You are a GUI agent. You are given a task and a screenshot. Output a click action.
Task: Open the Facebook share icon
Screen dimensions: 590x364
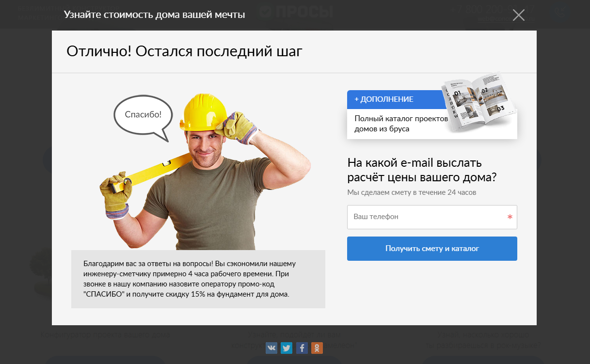302,348
